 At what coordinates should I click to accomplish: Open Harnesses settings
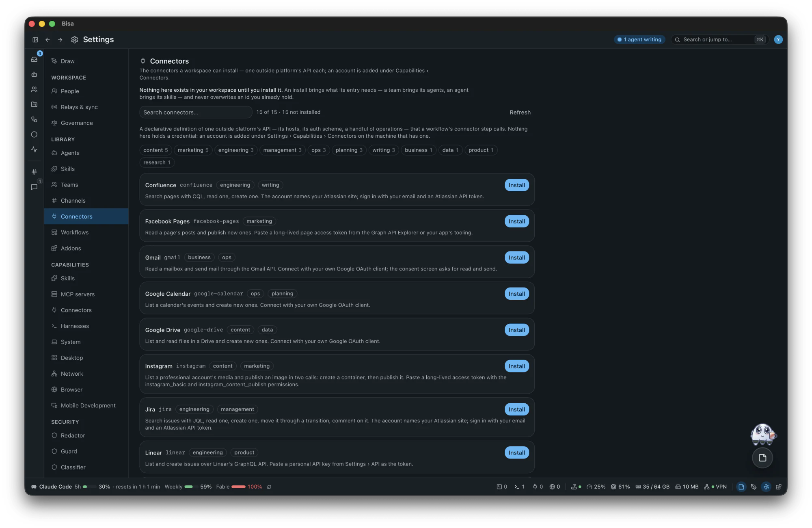[x=86, y=326]
